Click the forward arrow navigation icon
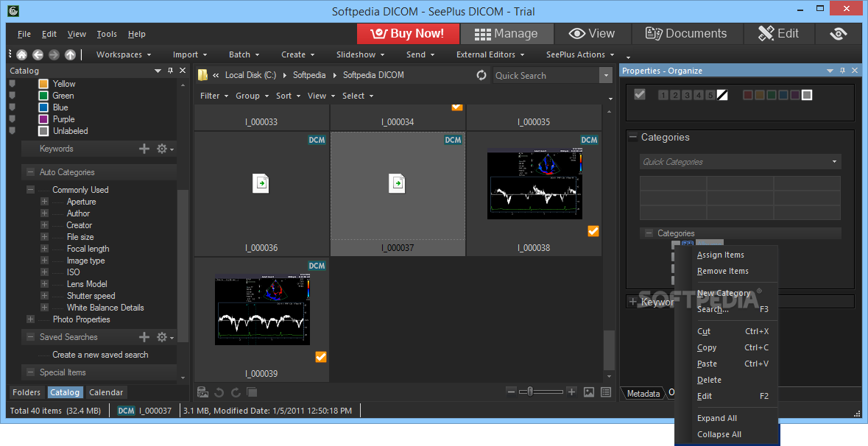 pyautogui.click(x=54, y=54)
